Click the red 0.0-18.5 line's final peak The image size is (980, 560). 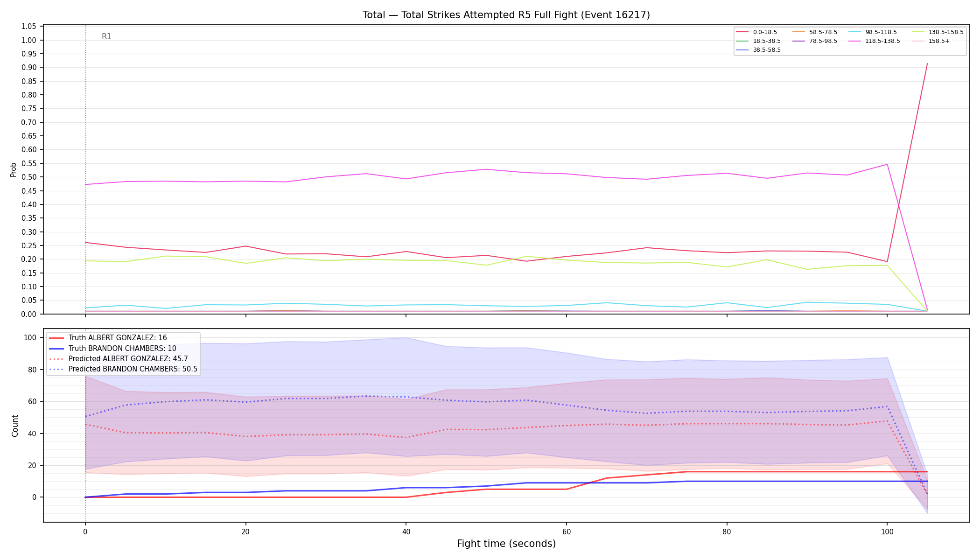point(927,63)
